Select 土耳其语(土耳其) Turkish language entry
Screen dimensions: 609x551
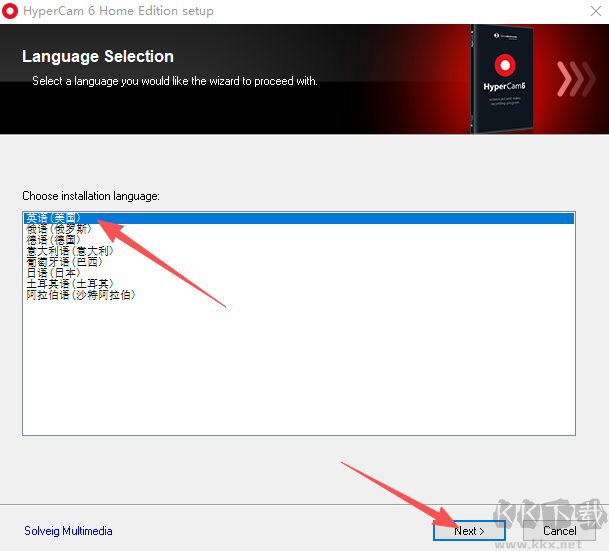click(x=70, y=284)
